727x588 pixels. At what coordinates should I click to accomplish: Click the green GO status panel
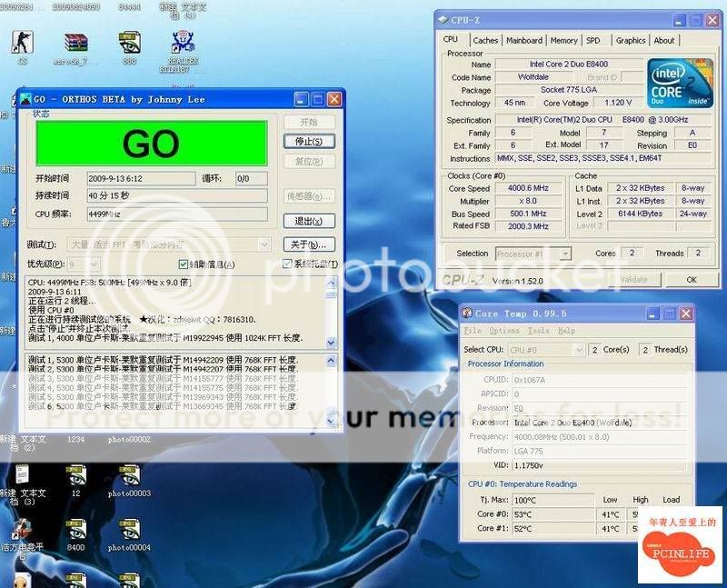(151, 144)
